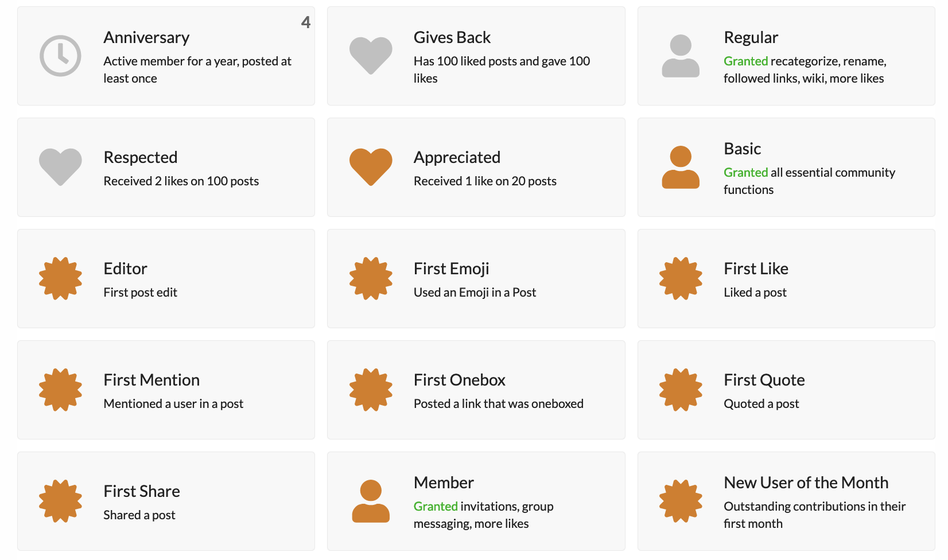Click the gray heart icon on Respected badge
Viewport: 948px width, 560px height.
(x=60, y=167)
